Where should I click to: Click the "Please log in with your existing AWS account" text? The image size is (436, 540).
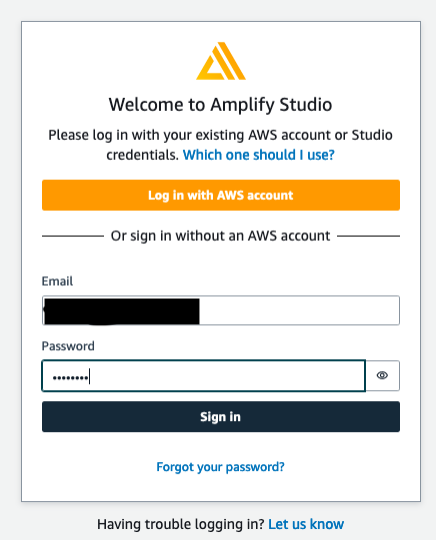pyautogui.click(x=162, y=135)
